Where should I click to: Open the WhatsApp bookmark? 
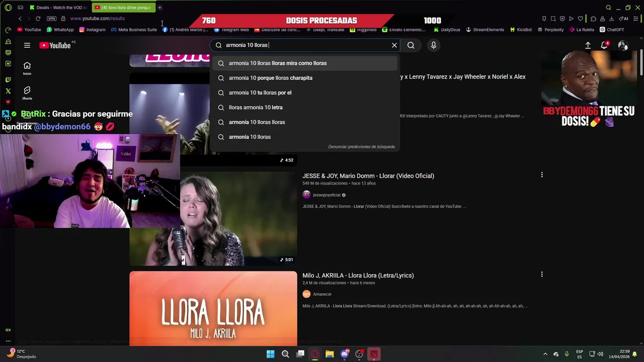60,30
